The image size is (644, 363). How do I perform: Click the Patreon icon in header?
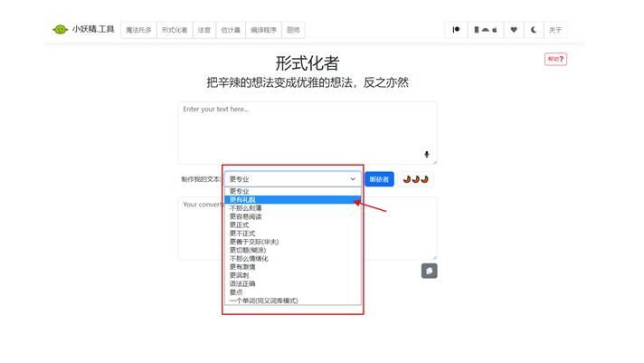click(x=456, y=30)
